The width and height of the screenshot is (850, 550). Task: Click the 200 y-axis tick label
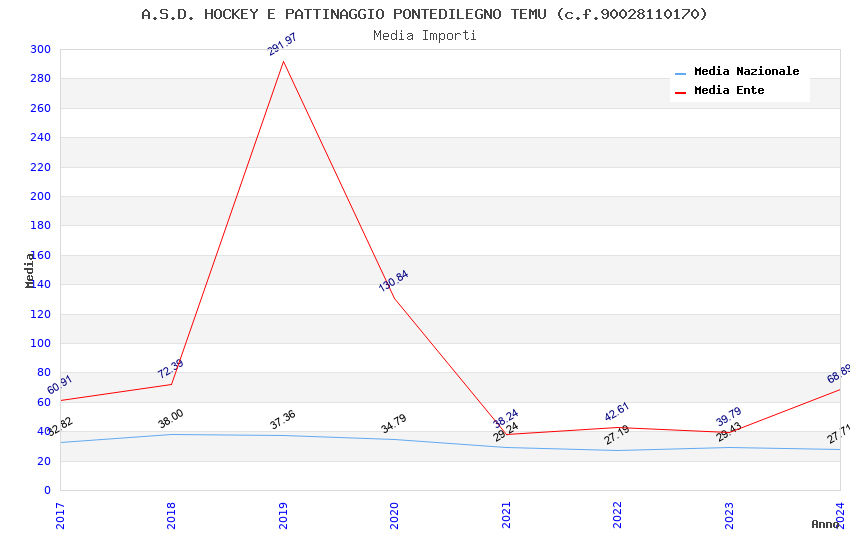point(41,196)
